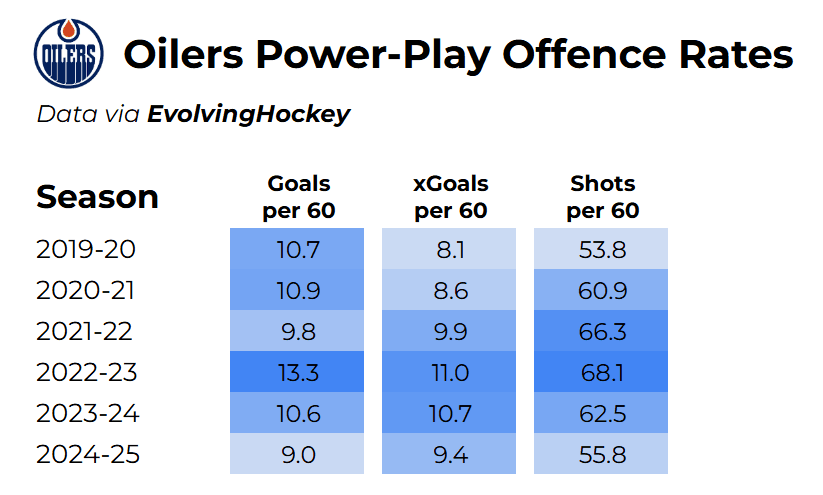The height and width of the screenshot is (495, 823).
Task: Click the 9.0 goals per 60 cell
Action: (298, 454)
